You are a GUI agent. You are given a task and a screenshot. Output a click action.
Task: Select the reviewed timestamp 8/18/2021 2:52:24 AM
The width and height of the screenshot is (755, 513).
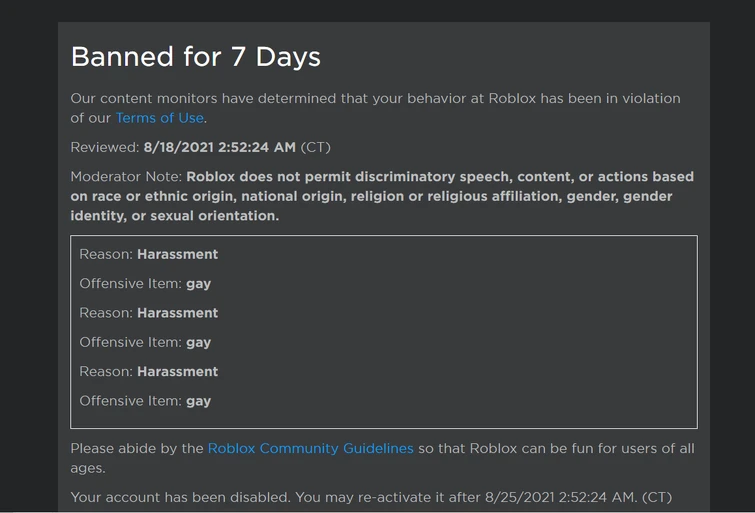pos(220,147)
